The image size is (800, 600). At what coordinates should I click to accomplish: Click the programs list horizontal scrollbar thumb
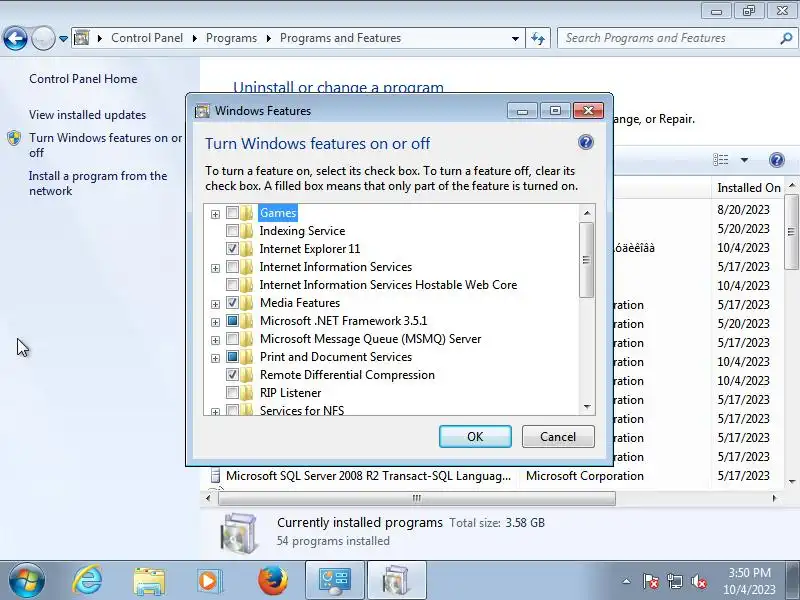417,498
